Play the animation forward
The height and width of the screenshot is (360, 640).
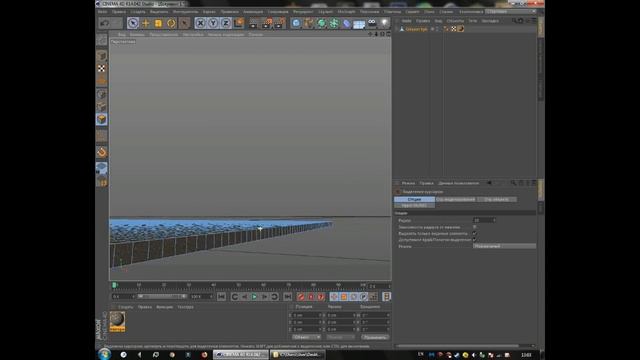point(254,297)
